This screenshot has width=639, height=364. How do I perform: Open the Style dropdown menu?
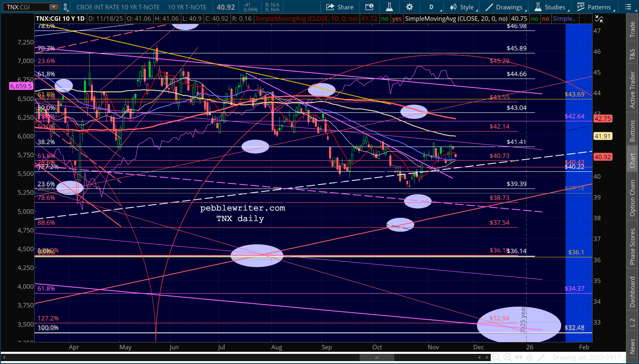pyautogui.click(x=464, y=7)
